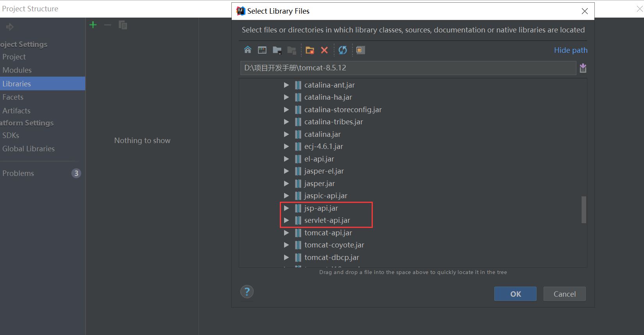Screen dimensions: 644x335
Task: Copy library icon in Project Structure
Action: pyautogui.click(x=123, y=25)
